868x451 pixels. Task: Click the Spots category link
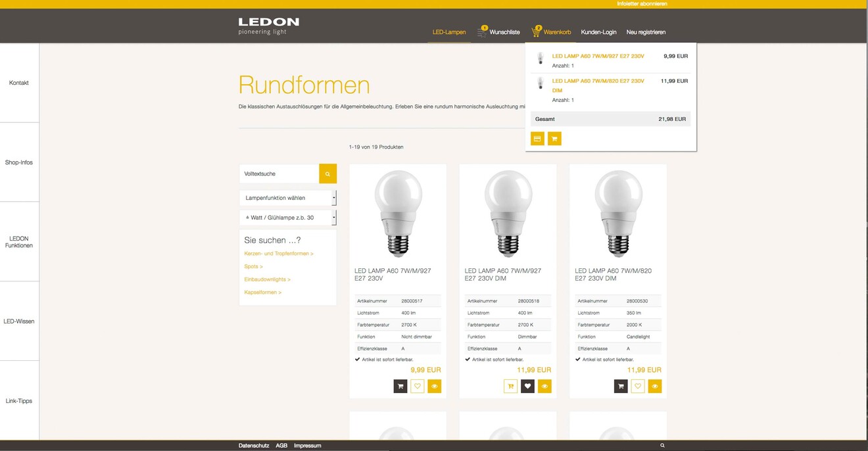253,267
